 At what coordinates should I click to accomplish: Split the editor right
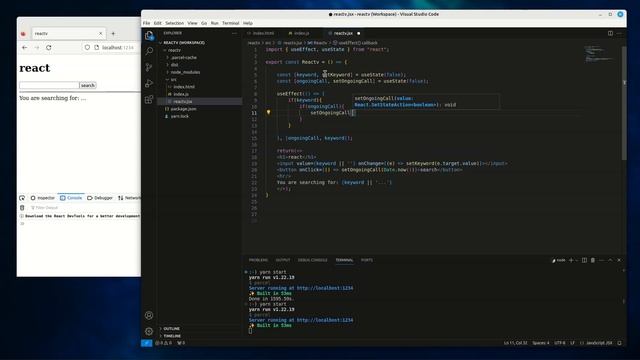tap(610, 33)
